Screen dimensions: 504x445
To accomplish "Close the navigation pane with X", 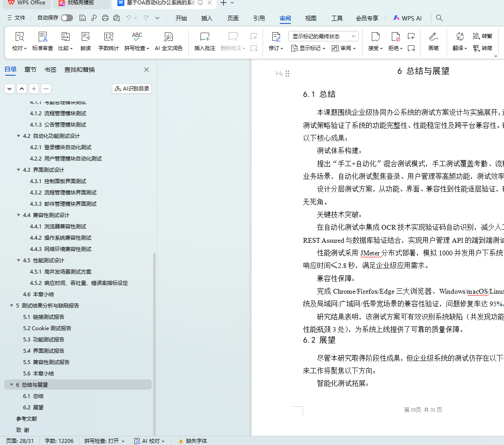I will [x=147, y=70].
